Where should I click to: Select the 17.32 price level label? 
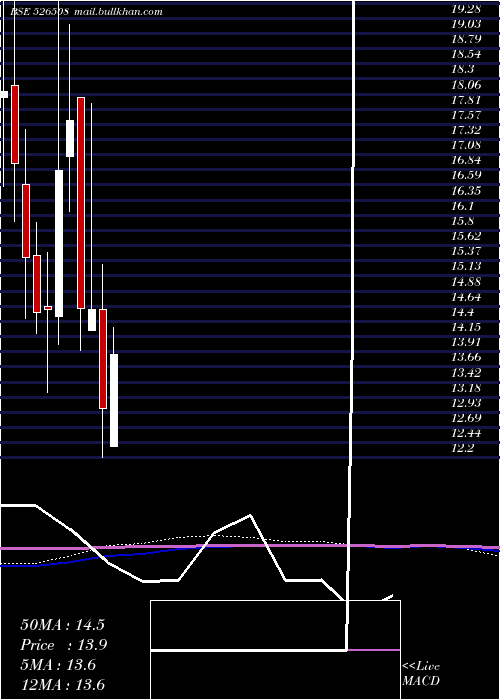point(466,130)
